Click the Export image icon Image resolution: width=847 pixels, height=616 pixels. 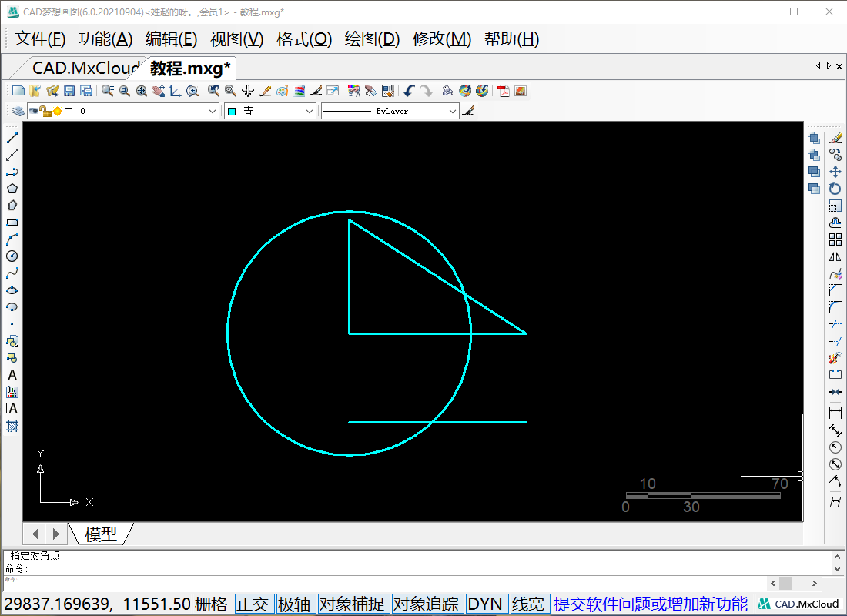coord(521,91)
